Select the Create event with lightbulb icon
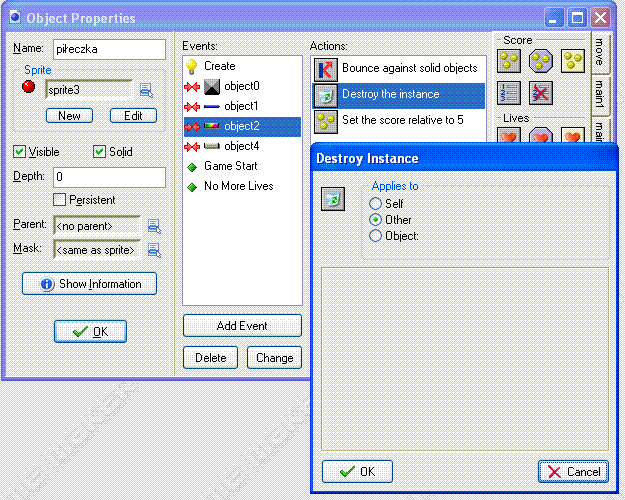The image size is (625, 500). [219, 66]
